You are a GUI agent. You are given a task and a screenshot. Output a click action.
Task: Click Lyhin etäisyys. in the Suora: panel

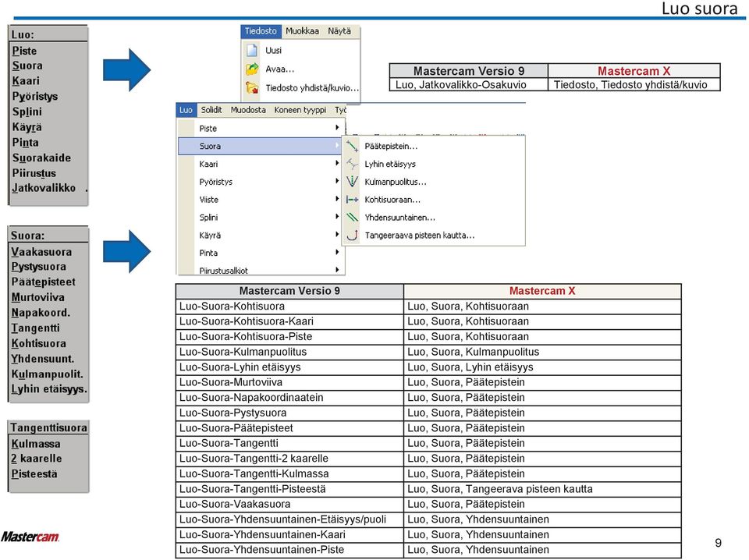click(49, 389)
